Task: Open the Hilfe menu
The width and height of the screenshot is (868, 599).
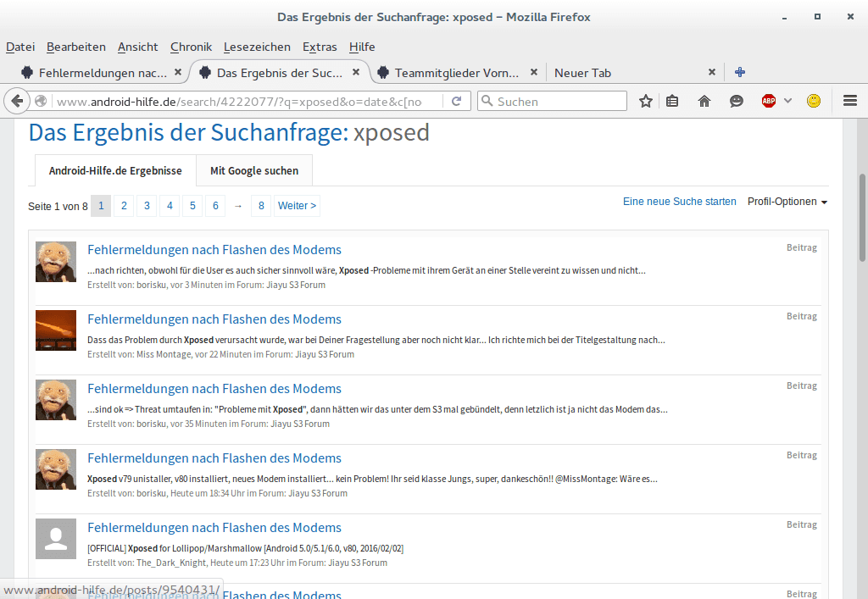Action: point(362,47)
